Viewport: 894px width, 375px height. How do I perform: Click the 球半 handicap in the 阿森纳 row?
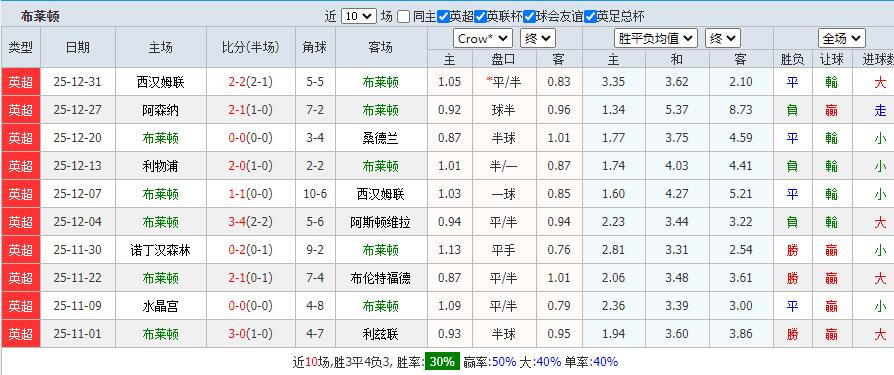click(x=503, y=110)
